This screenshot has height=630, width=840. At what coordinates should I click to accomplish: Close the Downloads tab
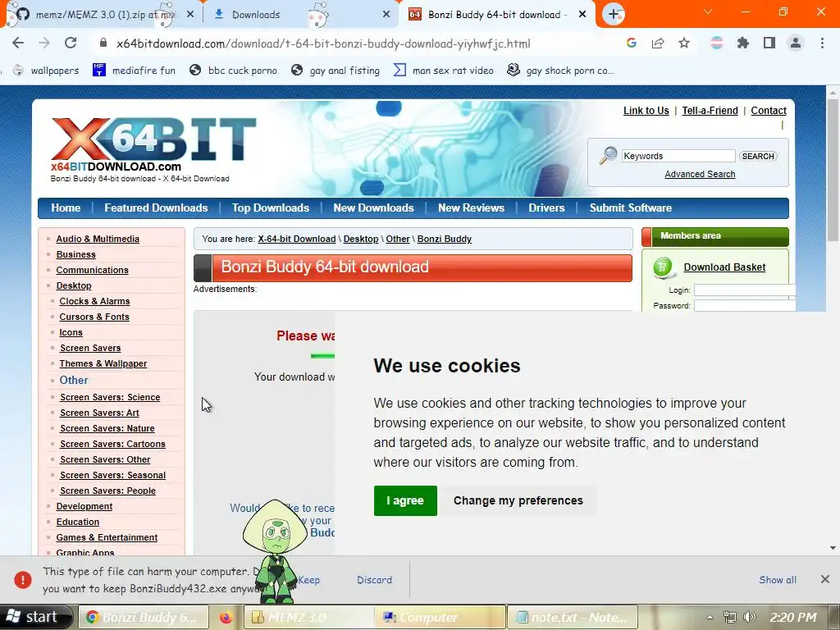[386, 15]
